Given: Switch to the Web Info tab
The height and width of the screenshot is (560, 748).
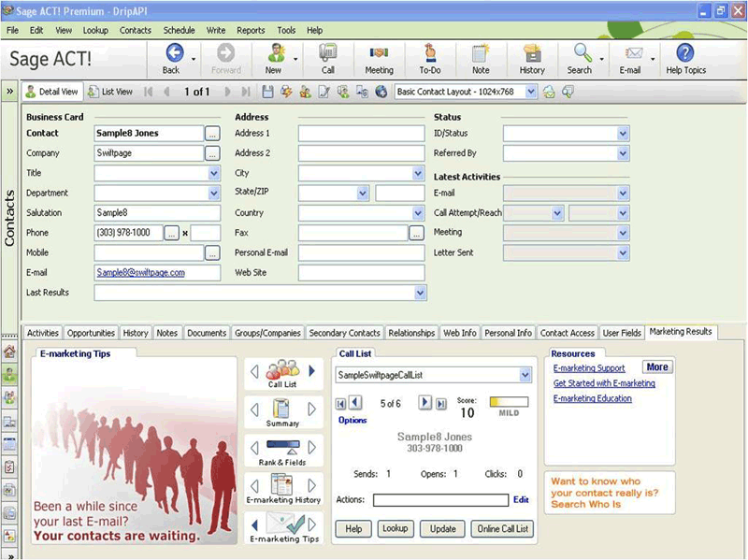Looking at the screenshot, I should [x=460, y=333].
